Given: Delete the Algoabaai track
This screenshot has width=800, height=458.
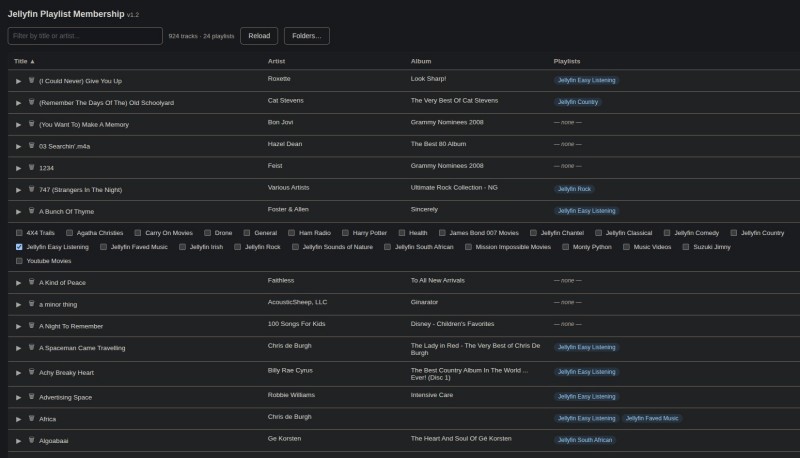Looking at the screenshot, I should click(x=32, y=440).
